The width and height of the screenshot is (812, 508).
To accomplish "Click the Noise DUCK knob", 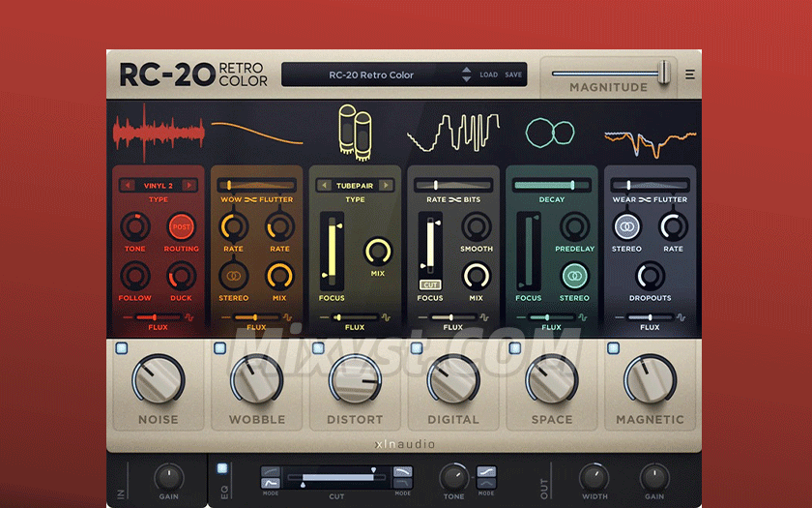I will pos(182,276).
